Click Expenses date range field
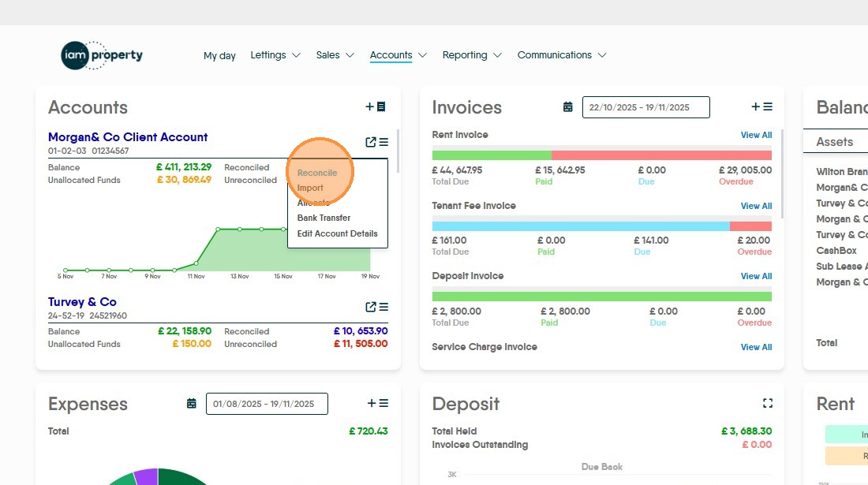868x485 pixels. coord(267,404)
